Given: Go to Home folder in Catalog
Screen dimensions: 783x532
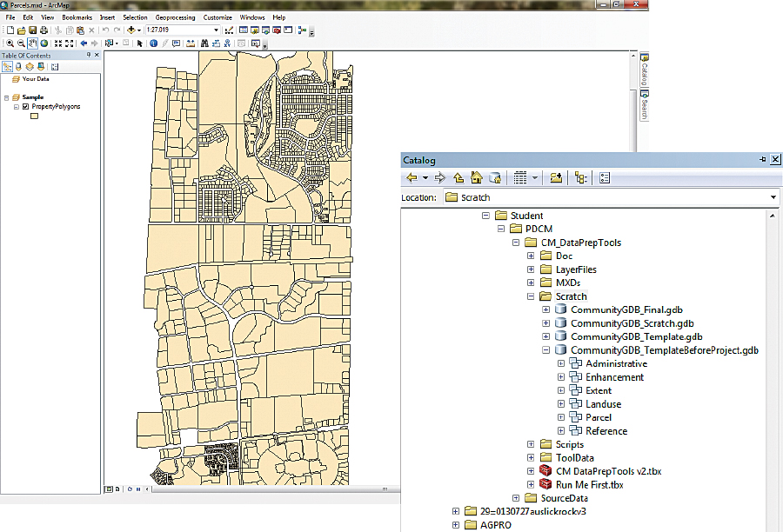Looking at the screenshot, I should (476, 177).
